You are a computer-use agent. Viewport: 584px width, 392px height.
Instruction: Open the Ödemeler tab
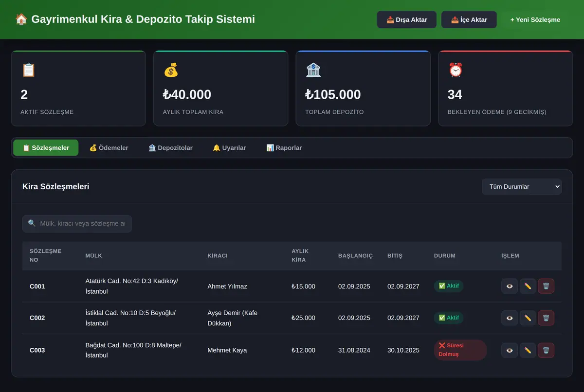109,148
